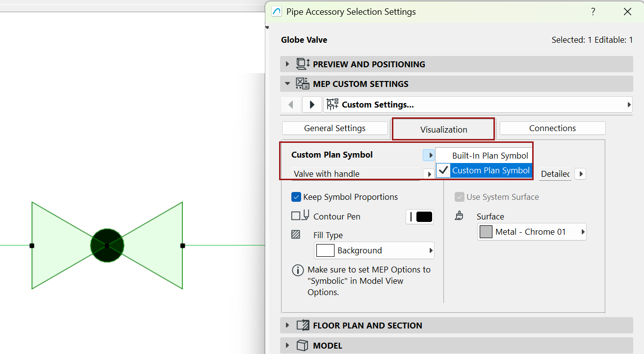Click the Floor Plan and Section panel icon
Screen dimensions: 644x354
pos(303,325)
